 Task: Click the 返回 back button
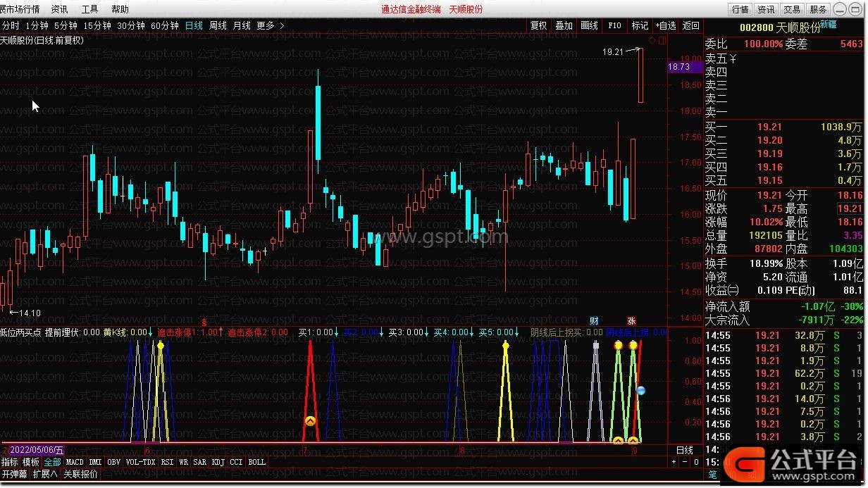coord(691,25)
